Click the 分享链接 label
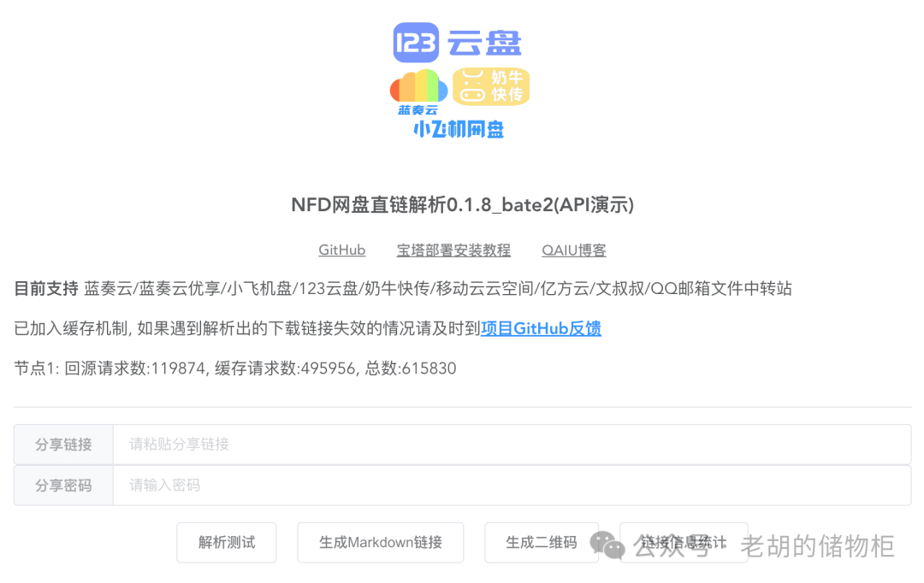 coord(63,444)
